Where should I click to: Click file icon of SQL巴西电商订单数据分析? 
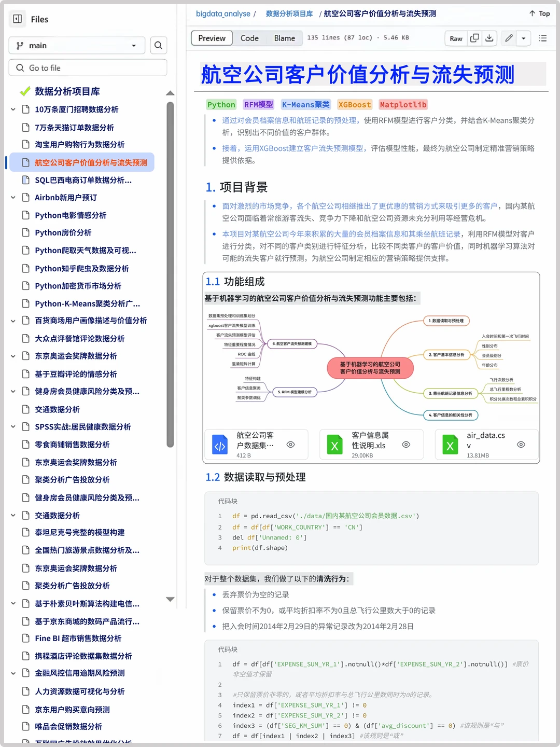tap(26, 180)
